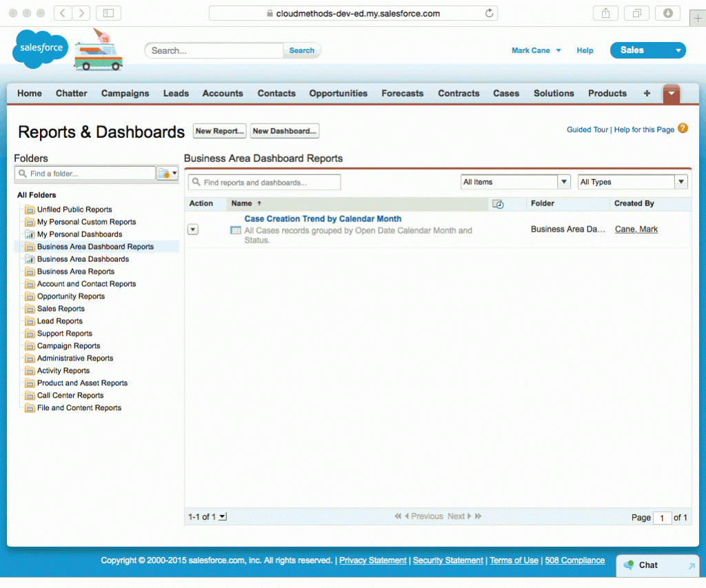Open the File and Content Reports folder

(79, 408)
